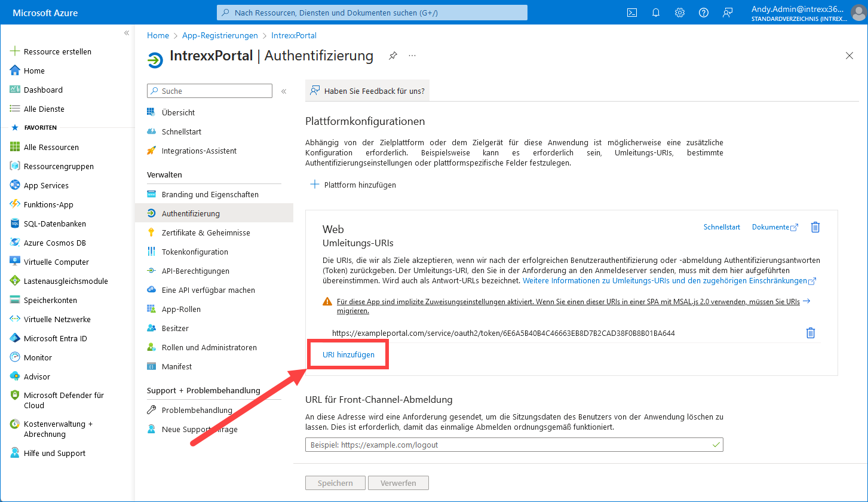The width and height of the screenshot is (868, 502).
Task: Open Manifest
Action: coord(170,366)
